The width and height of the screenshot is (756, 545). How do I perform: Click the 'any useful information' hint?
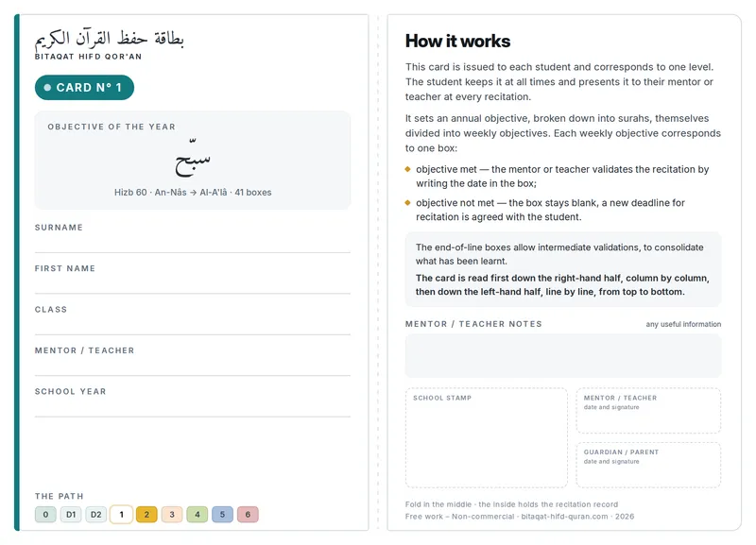coord(683,324)
